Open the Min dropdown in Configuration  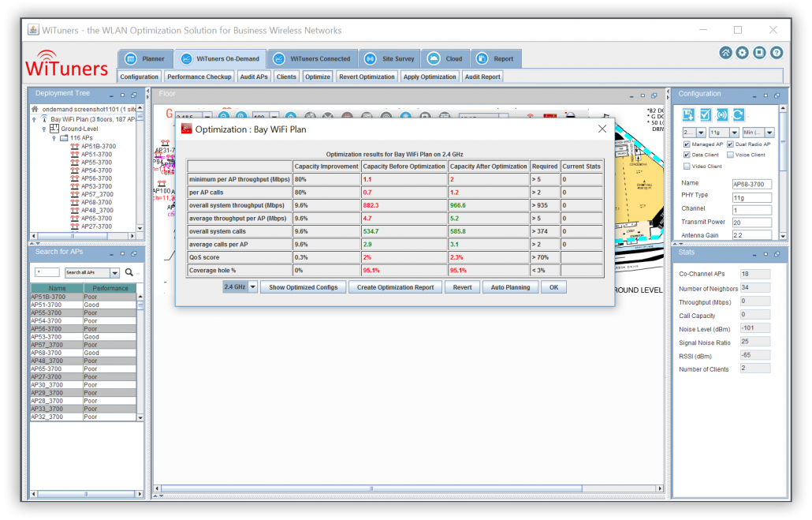coord(769,133)
